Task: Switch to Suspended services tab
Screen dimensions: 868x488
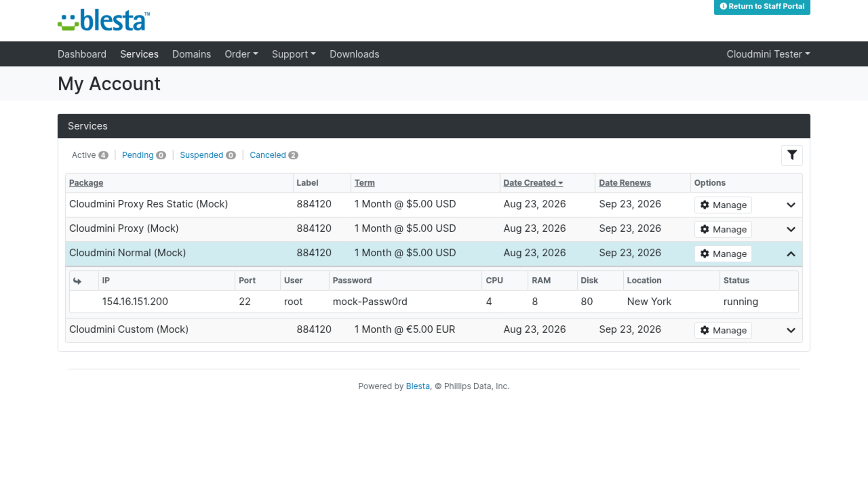Action: (208, 155)
